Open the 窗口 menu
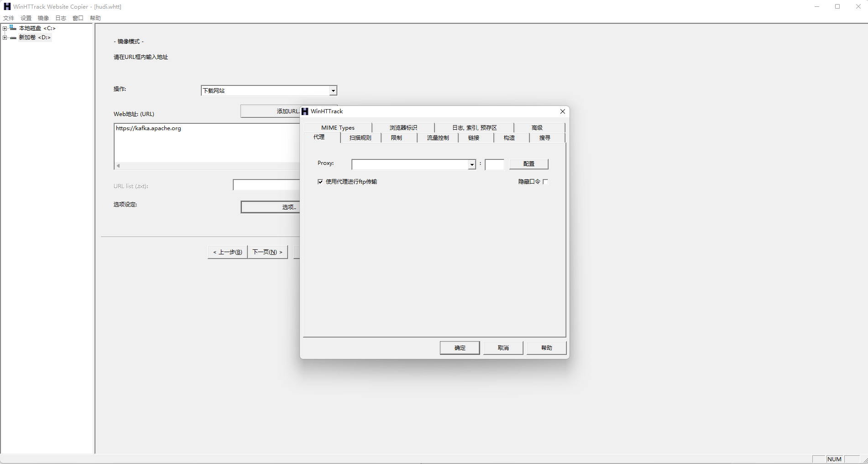Viewport: 868px width, 464px height. [78, 18]
